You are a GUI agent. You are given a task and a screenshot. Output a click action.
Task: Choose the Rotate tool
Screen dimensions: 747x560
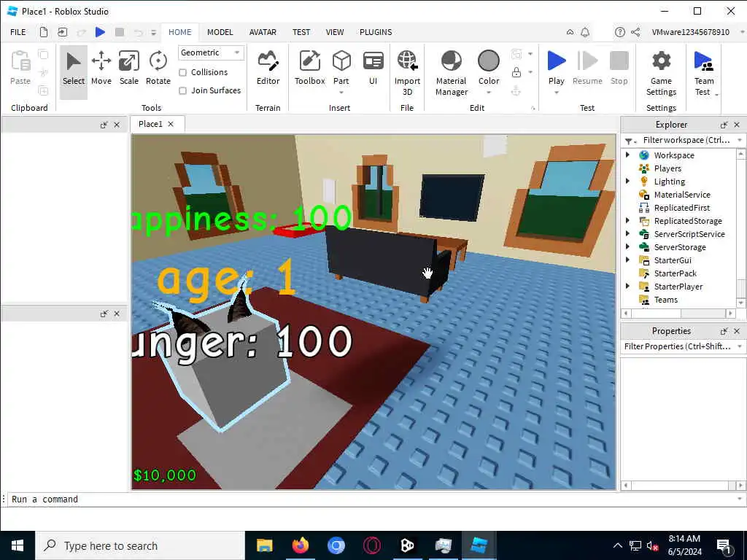pos(158,68)
